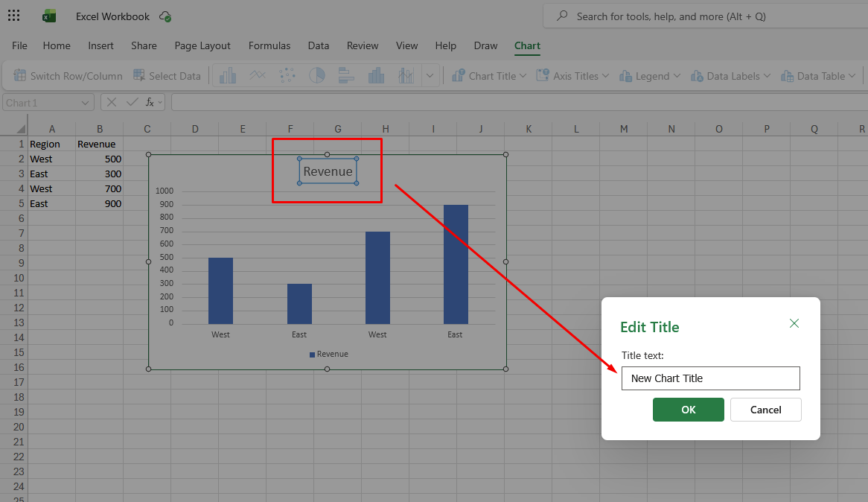Select the Chart tab
The height and width of the screenshot is (502, 868).
527,45
